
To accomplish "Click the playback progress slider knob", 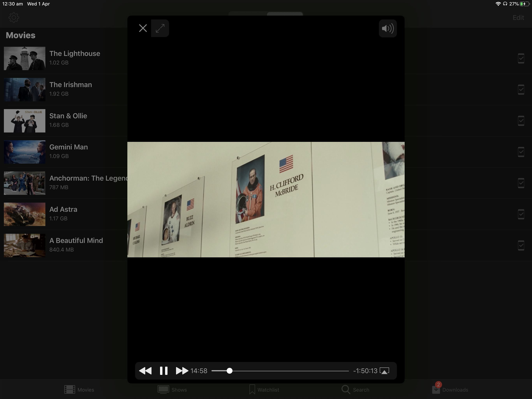I will tap(229, 371).
